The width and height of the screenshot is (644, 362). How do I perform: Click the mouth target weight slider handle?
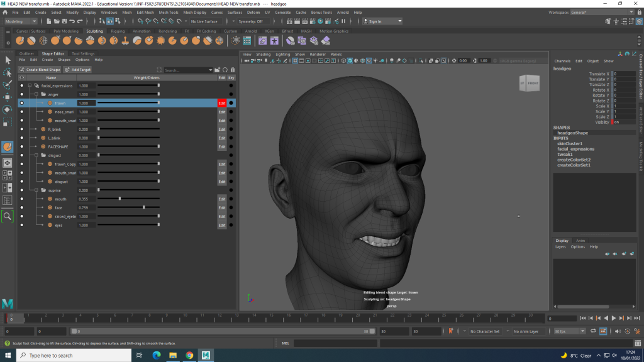(119, 199)
